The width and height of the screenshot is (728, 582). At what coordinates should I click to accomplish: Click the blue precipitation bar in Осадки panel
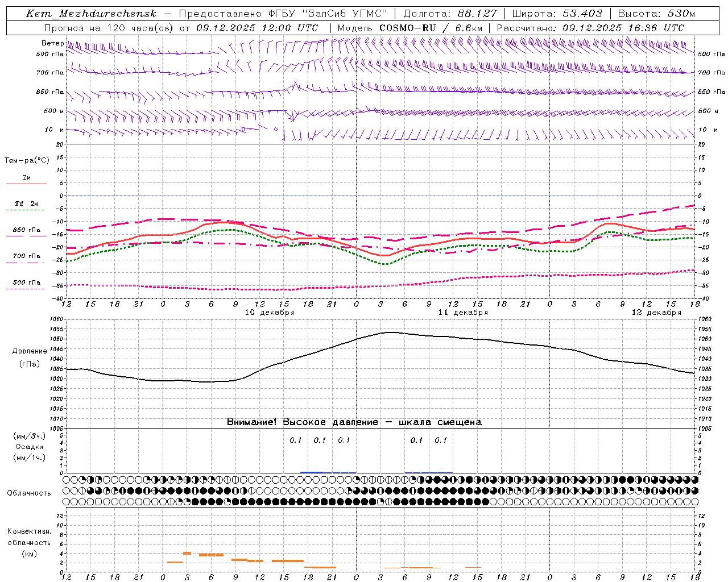312,472
